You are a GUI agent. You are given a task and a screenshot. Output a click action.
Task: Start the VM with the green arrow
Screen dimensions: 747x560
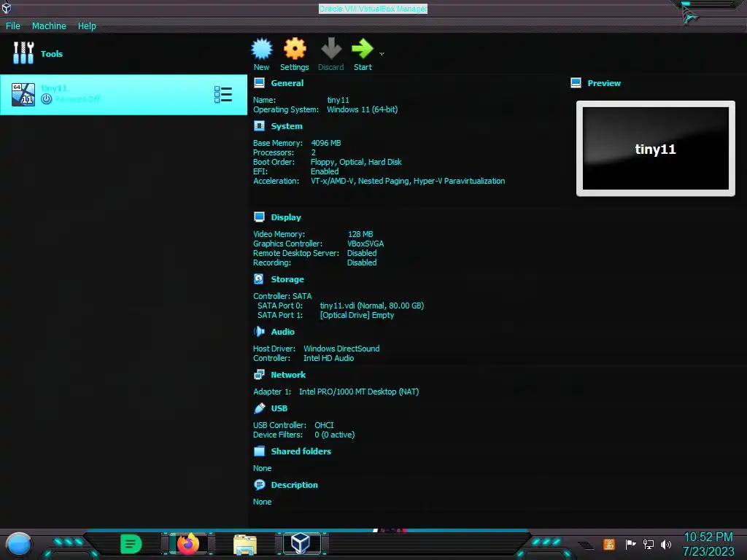[363, 49]
